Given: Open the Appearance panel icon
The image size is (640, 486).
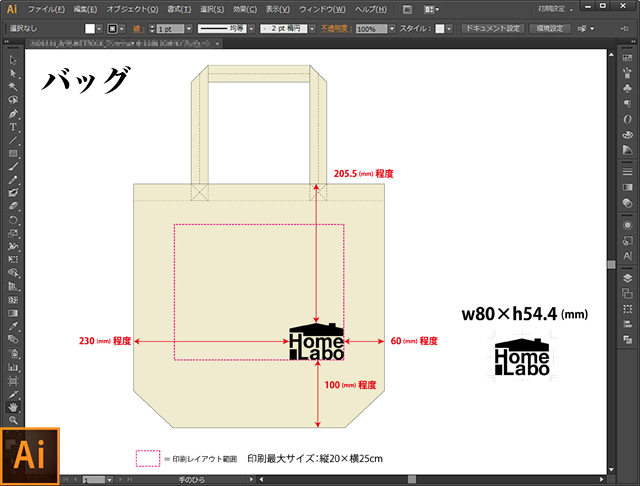Looking at the screenshot, I should [x=627, y=225].
